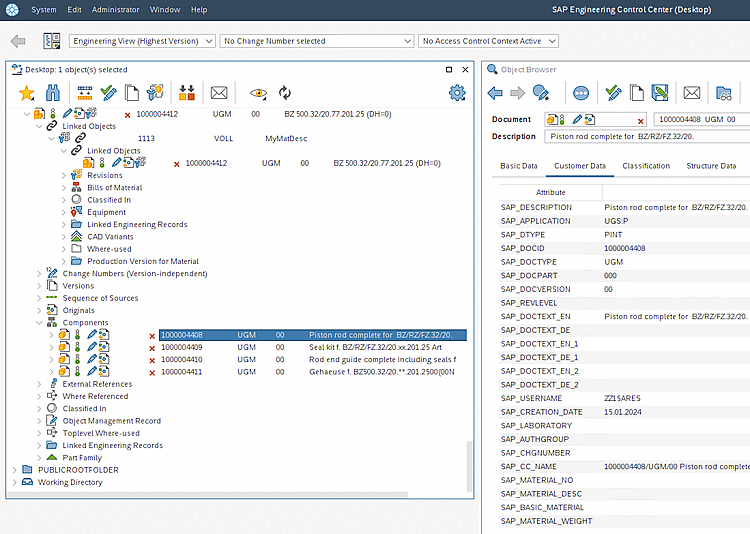750x534 pixels.
Task: Expand the Bills of Material node
Action: [64, 188]
